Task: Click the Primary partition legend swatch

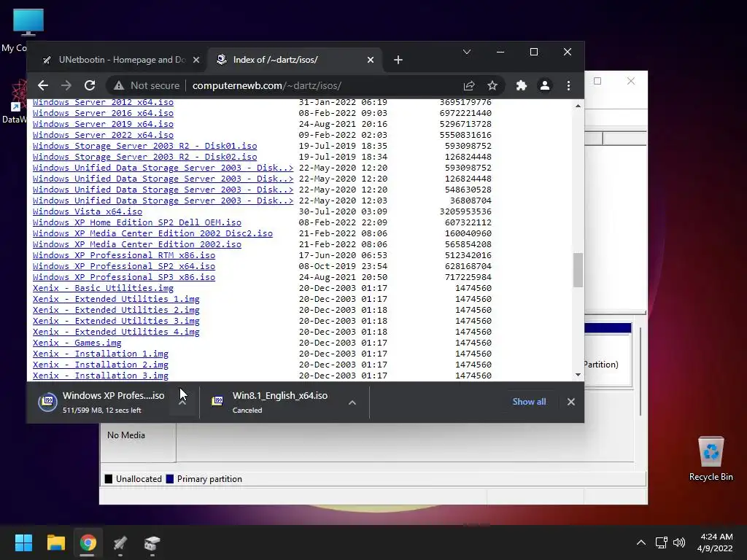Action: 169,479
